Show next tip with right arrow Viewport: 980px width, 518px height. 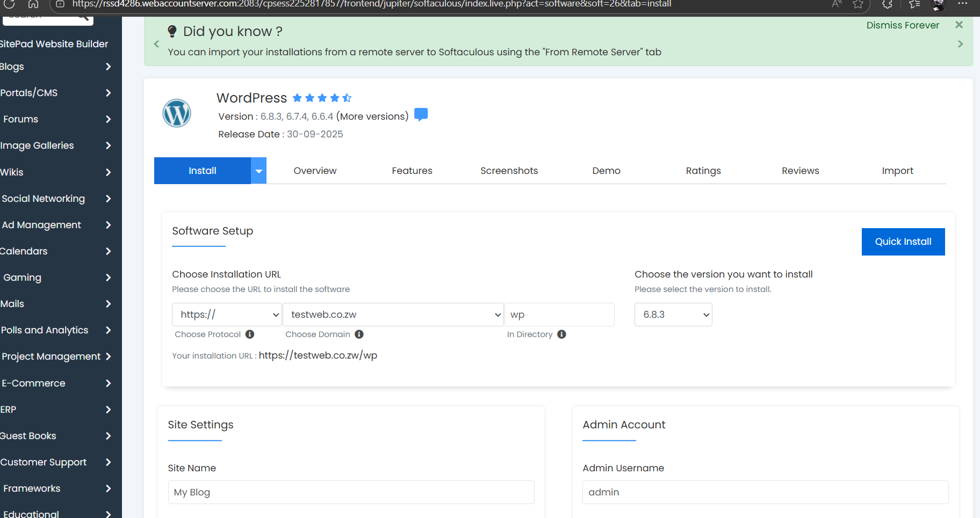[x=960, y=44]
